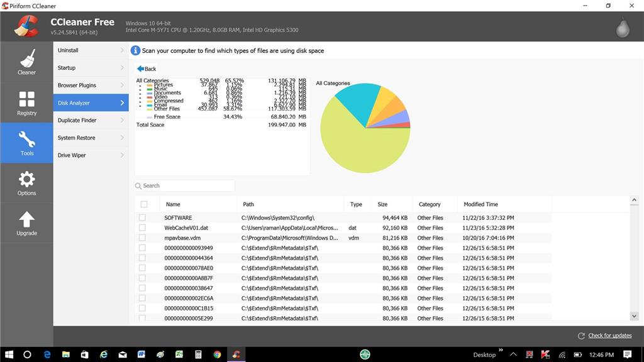Check the 00000000000A8B7F file checkbox
The height and width of the screenshot is (362, 644).
(142, 278)
